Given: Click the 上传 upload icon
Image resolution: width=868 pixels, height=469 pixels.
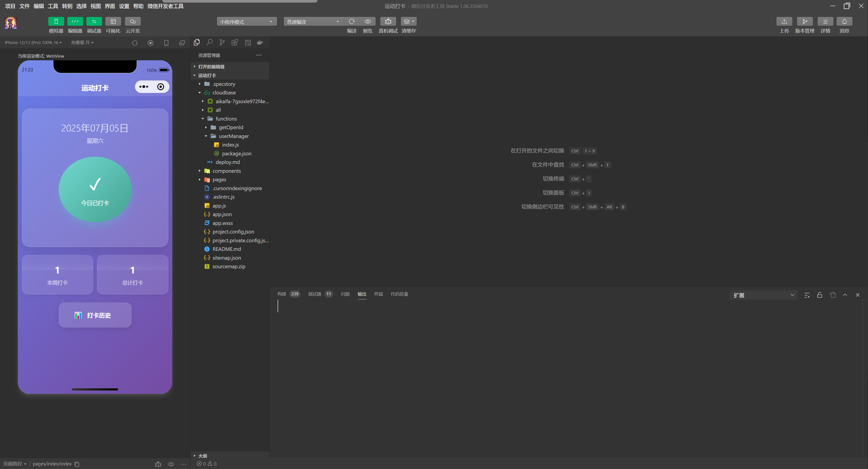Looking at the screenshot, I should point(784,21).
